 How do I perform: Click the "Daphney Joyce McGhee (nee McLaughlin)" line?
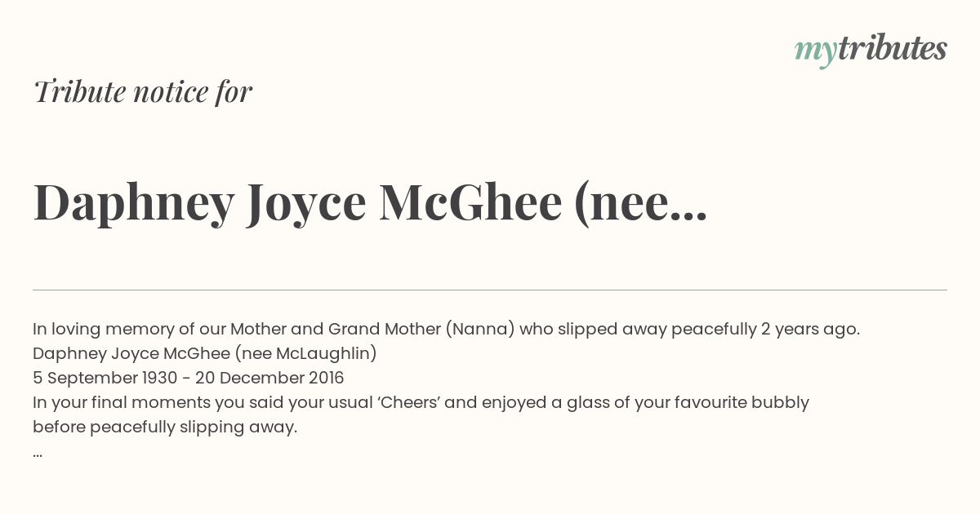pyautogui.click(x=204, y=354)
